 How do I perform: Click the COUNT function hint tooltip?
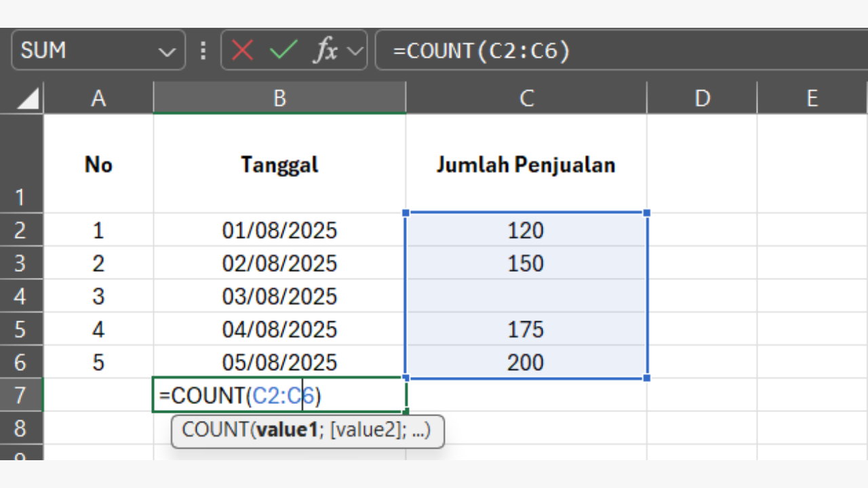point(309,432)
